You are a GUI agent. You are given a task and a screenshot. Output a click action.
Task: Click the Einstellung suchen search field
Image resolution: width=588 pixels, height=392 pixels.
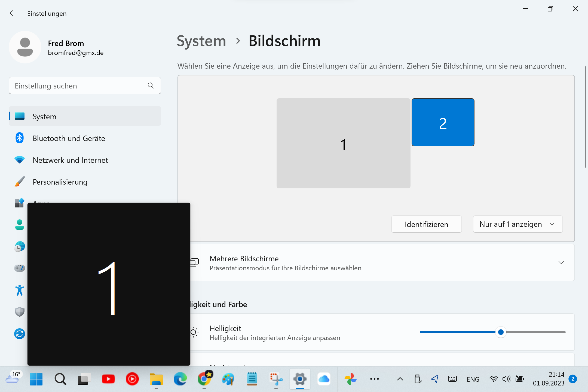click(x=79, y=86)
